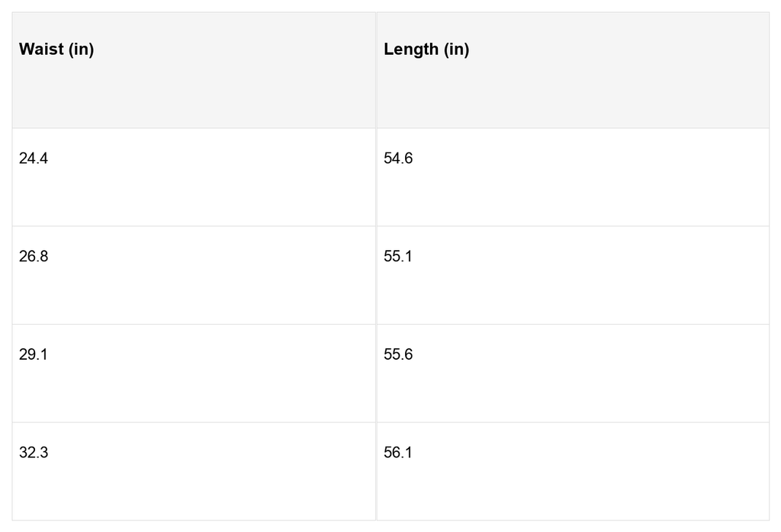Select the 26.8 waist cell
Screen dimensions: 781x532
tap(34, 256)
